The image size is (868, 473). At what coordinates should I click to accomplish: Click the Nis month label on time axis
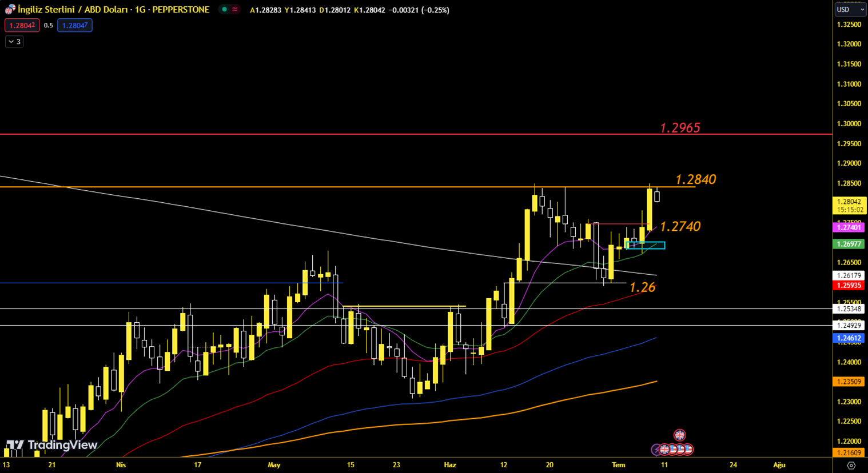click(x=121, y=465)
